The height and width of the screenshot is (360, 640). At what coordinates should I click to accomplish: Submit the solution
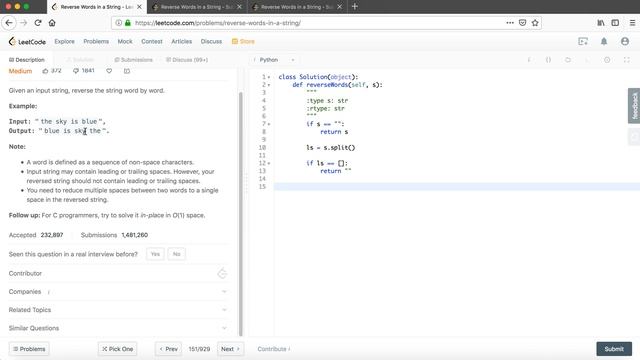(x=614, y=349)
